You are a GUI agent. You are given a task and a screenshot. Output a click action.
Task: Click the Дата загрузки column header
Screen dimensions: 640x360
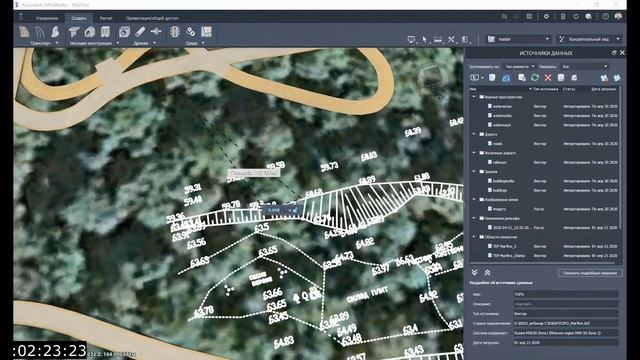(x=604, y=89)
